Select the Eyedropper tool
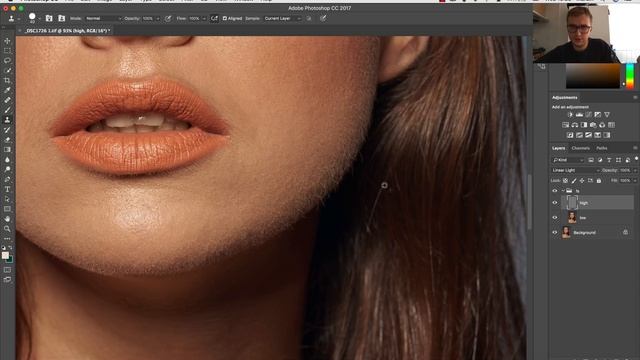 tap(7, 90)
